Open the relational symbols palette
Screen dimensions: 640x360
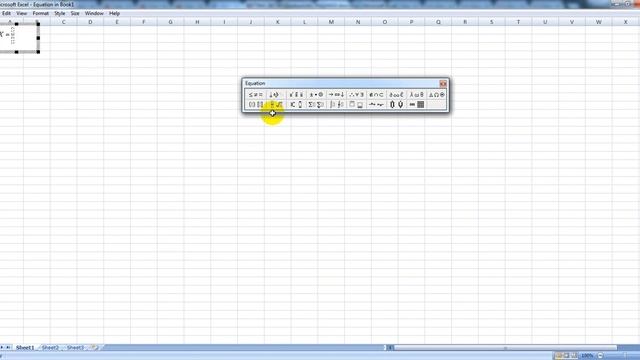point(256,95)
